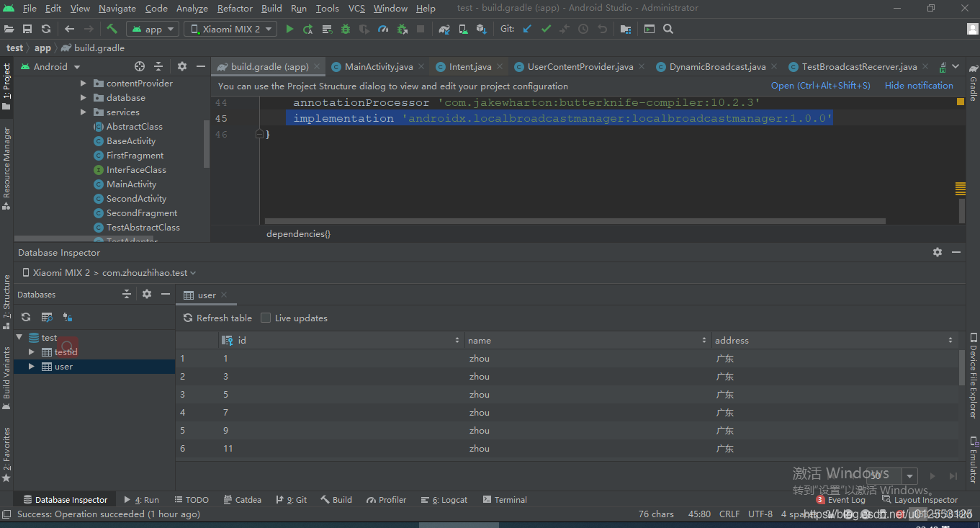Viewport: 980px width, 528px height.
Task: Expand the user table node
Action: coord(32,367)
